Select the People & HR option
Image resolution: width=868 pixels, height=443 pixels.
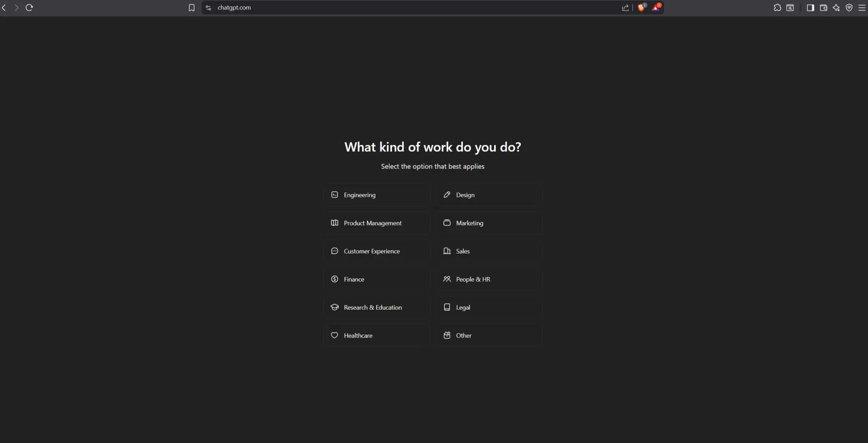(x=489, y=279)
